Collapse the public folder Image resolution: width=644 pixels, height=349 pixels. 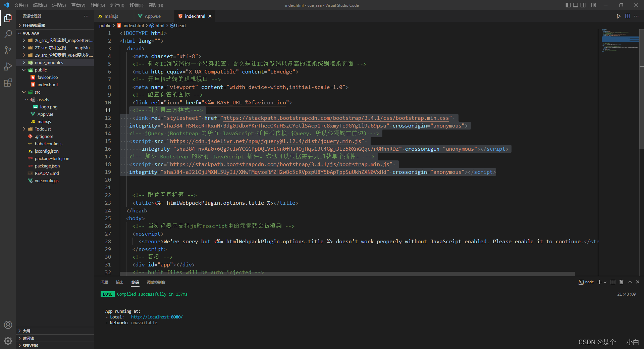(40, 70)
